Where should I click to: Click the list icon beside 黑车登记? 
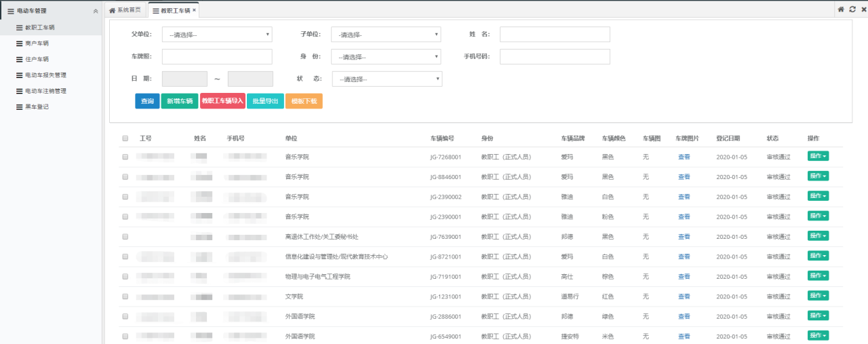tap(19, 107)
